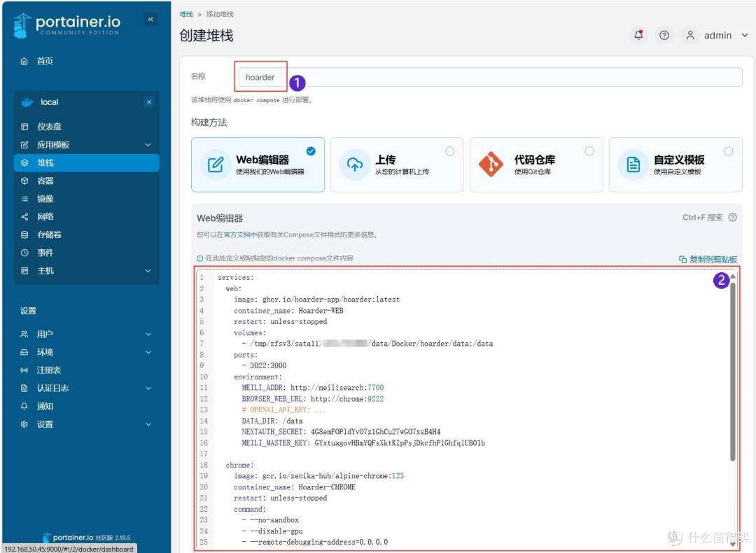Click the Portainer.io logo

(x=67, y=25)
